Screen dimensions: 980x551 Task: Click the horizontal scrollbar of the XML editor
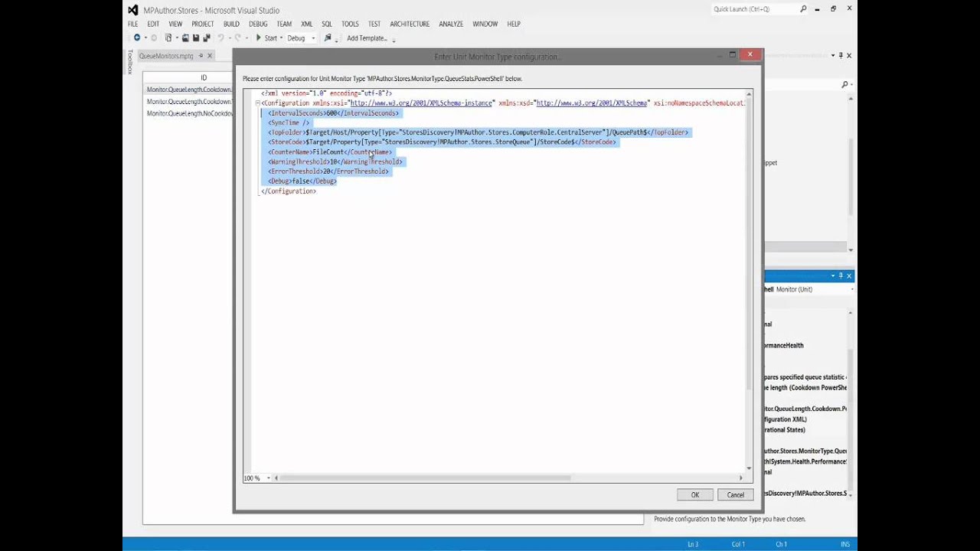426,478
